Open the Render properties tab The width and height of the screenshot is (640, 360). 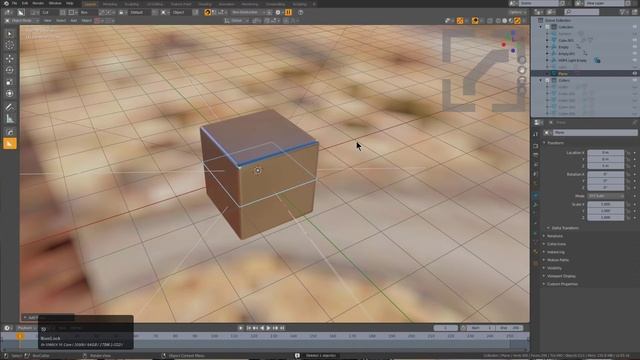(536, 146)
